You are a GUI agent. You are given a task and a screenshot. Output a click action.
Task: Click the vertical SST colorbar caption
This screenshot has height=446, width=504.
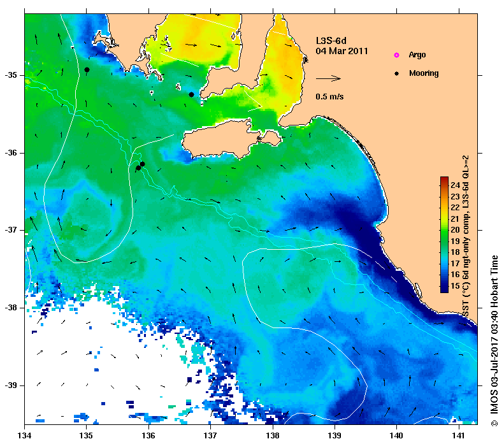(x=466, y=236)
